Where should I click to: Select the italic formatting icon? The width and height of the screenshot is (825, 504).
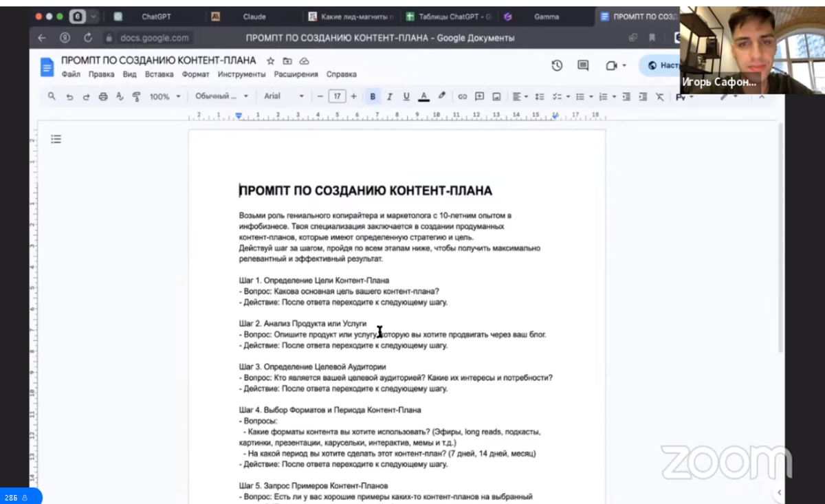tap(389, 96)
